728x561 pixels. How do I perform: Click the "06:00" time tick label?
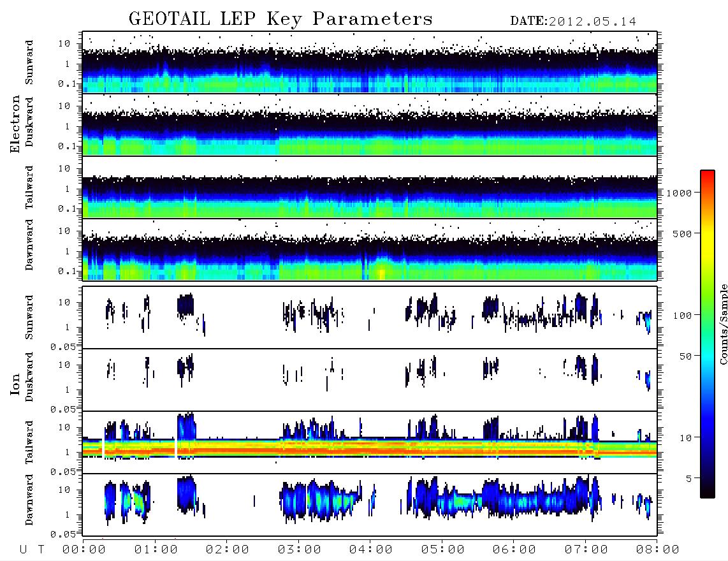tap(514, 550)
